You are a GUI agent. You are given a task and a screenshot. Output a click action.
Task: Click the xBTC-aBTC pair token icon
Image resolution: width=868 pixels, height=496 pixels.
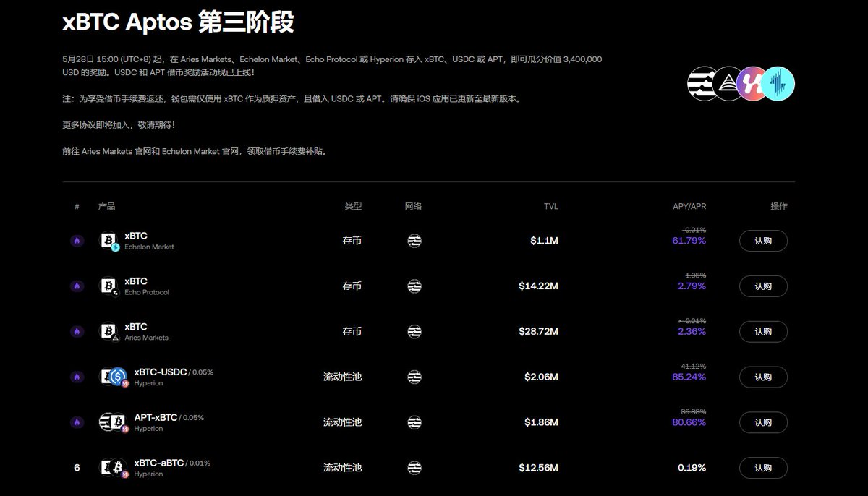point(113,468)
